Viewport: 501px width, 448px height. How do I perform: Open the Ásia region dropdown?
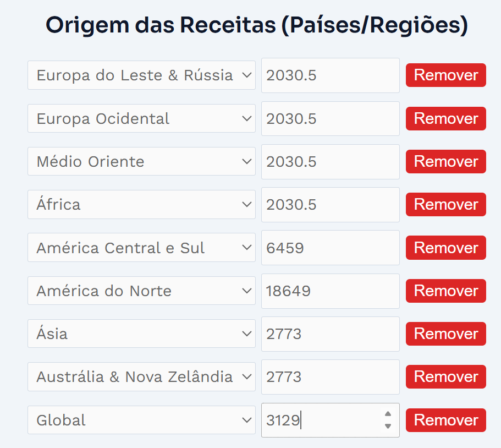[x=141, y=334]
